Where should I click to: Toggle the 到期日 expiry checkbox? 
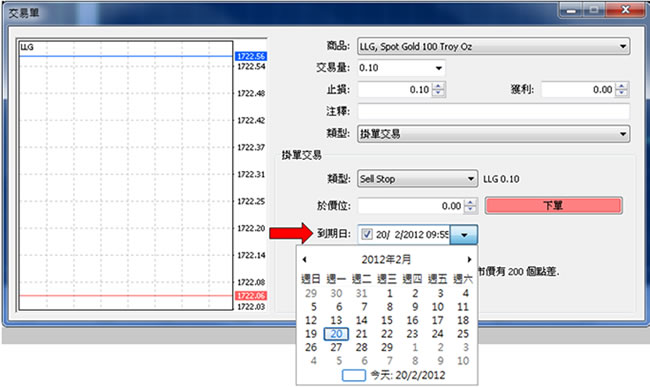tap(366, 235)
